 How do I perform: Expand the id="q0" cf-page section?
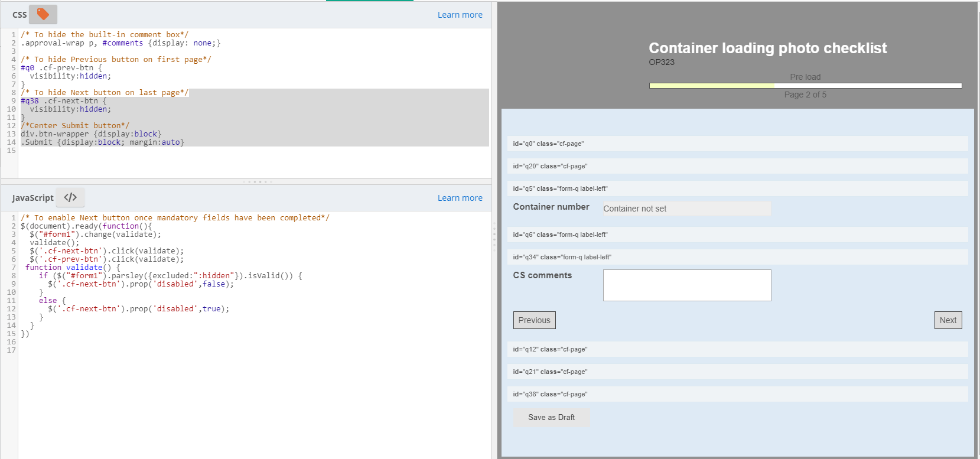pos(737,144)
